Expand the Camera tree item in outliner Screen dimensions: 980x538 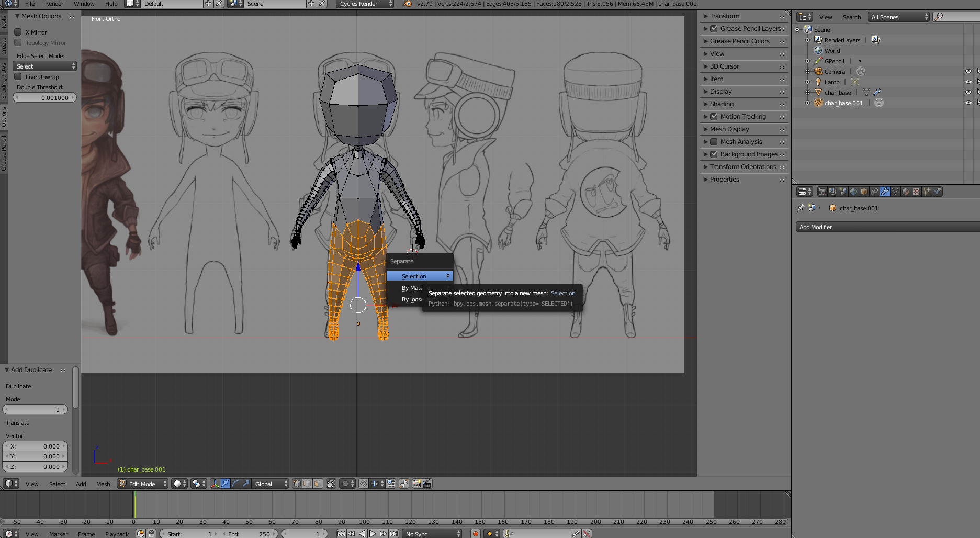[807, 72]
